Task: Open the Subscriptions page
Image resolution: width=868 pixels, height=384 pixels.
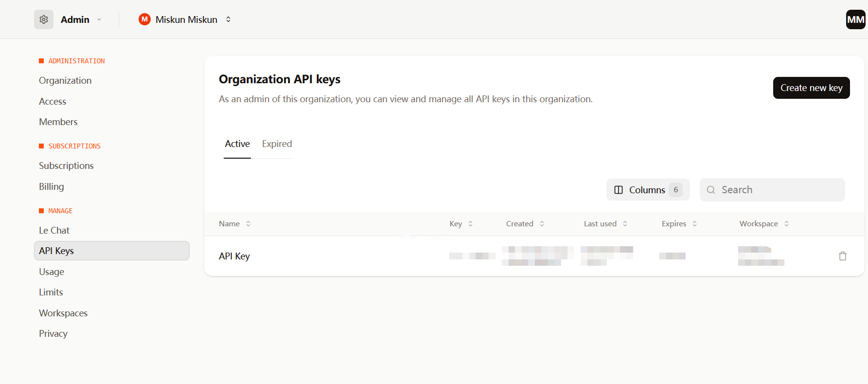Action: (66, 166)
